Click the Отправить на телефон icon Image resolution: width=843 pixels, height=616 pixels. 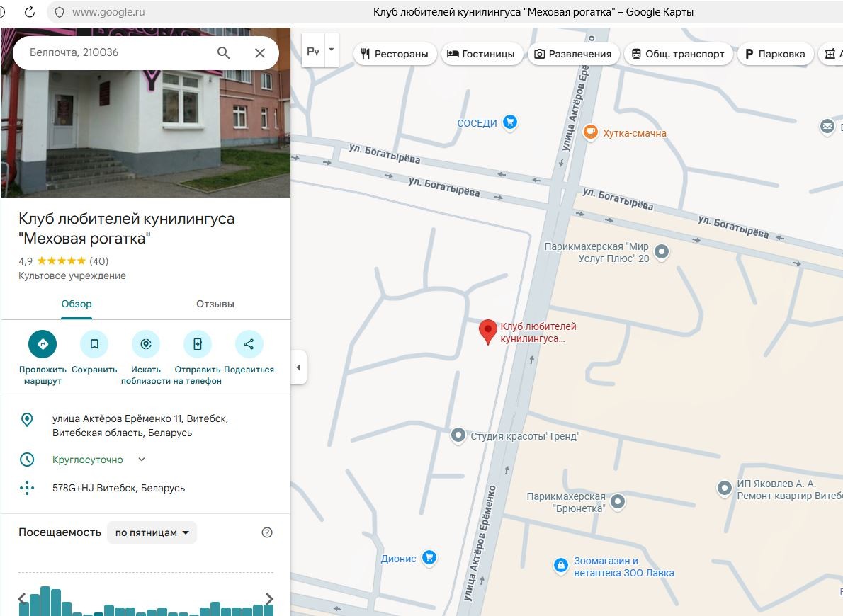coord(198,344)
